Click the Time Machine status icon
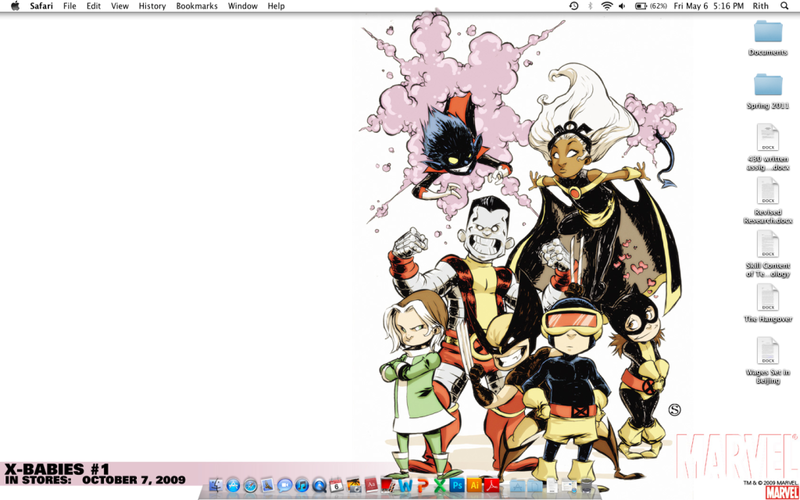The height and width of the screenshot is (500, 800). [x=574, y=6]
